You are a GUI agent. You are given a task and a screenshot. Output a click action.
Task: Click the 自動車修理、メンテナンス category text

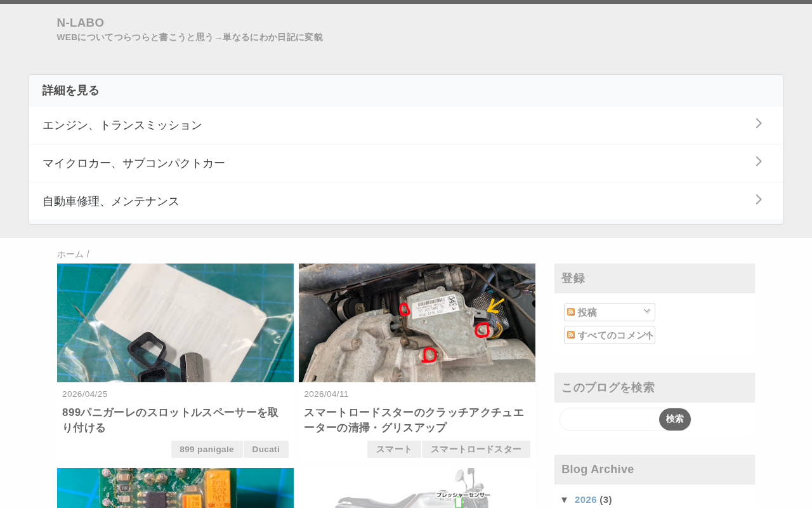coord(111,201)
